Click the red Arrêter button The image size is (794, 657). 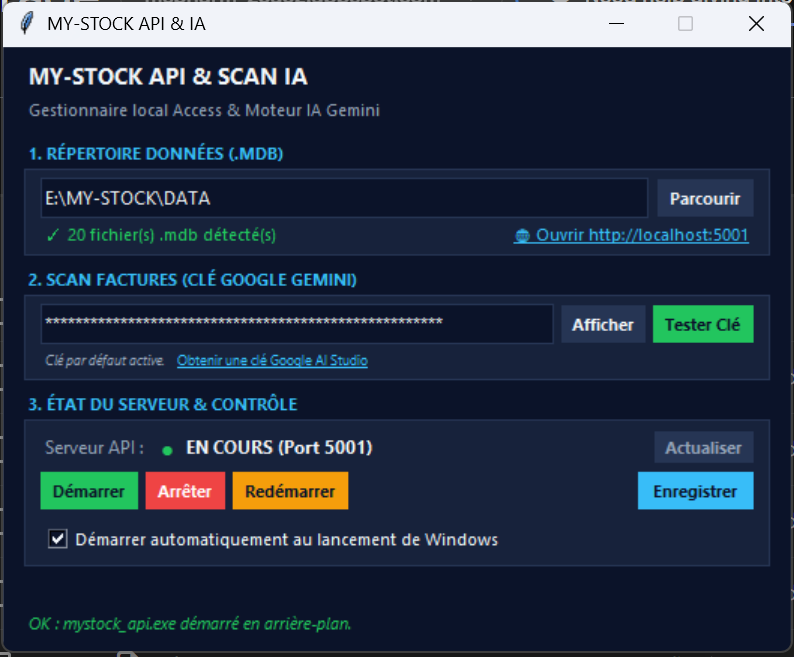185,491
